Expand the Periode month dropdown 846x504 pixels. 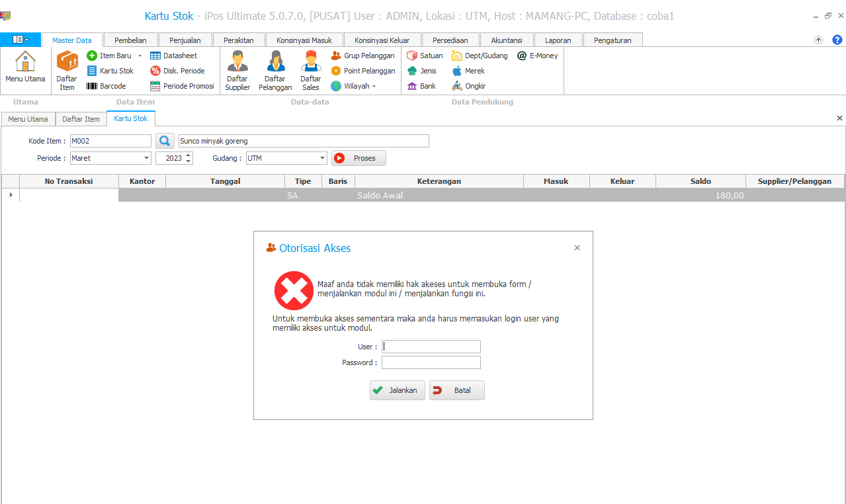tap(146, 159)
